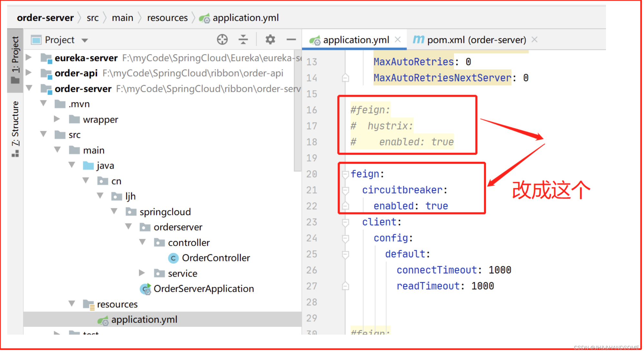644x353 pixels.
Task: Click the java source folder icon
Action: pos(88,166)
